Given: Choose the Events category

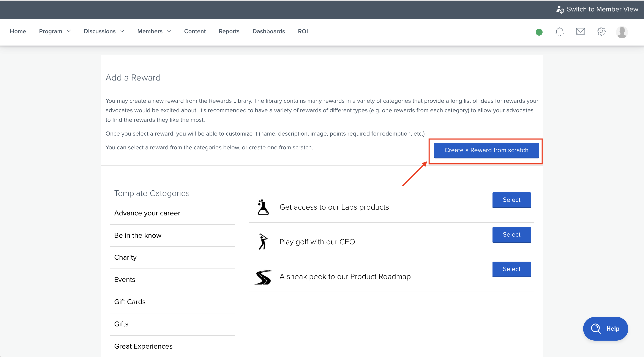Looking at the screenshot, I should [x=172, y=280].
